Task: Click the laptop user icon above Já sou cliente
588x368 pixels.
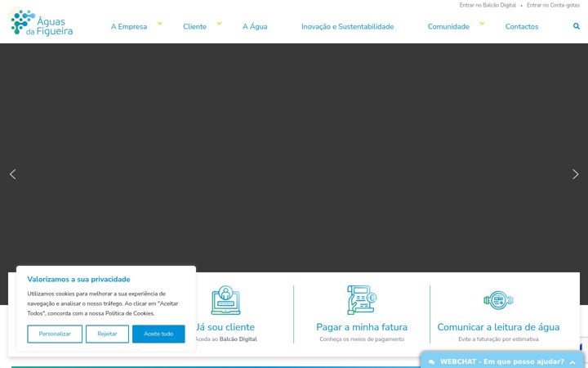Action: pos(225,300)
